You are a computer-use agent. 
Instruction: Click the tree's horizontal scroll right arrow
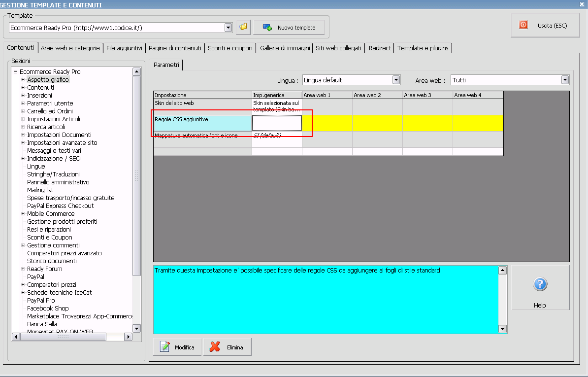[128, 337]
